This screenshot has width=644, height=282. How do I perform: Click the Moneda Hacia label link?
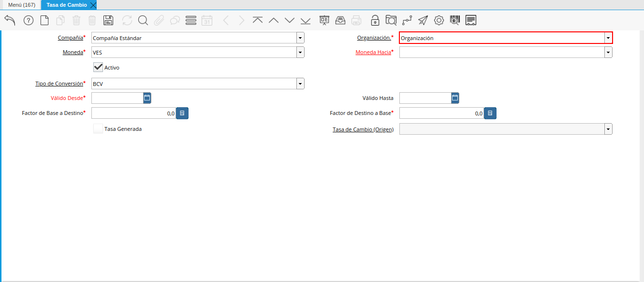click(x=373, y=52)
